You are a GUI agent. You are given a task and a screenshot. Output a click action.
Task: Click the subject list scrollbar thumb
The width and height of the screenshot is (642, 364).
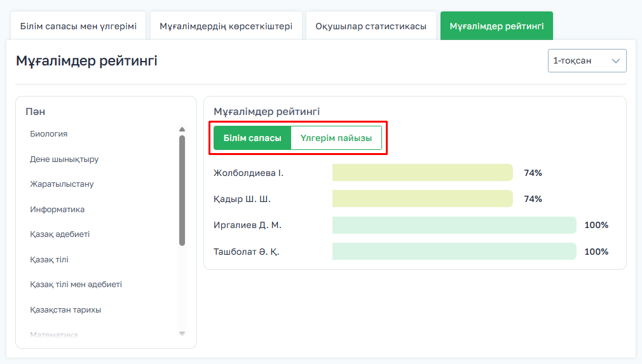tap(182, 189)
